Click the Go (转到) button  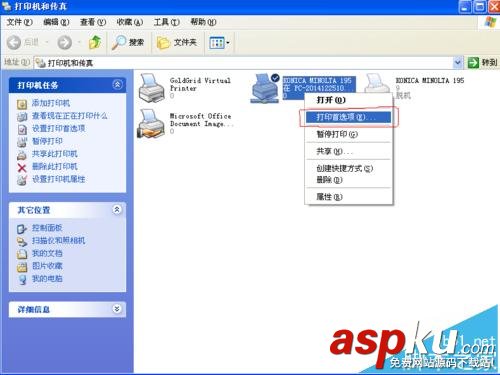(x=482, y=62)
